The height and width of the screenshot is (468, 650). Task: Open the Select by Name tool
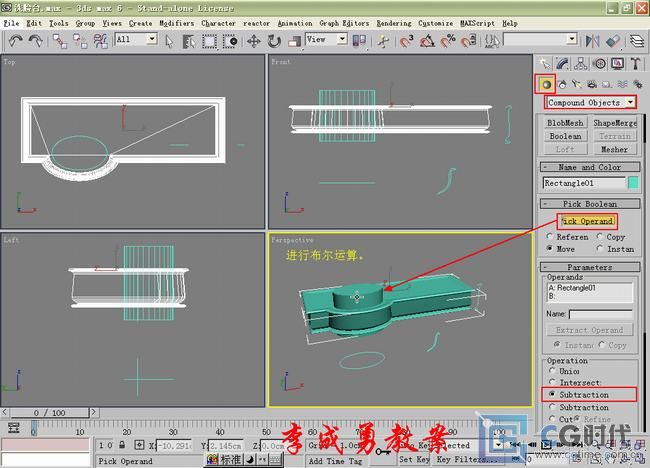click(189, 41)
